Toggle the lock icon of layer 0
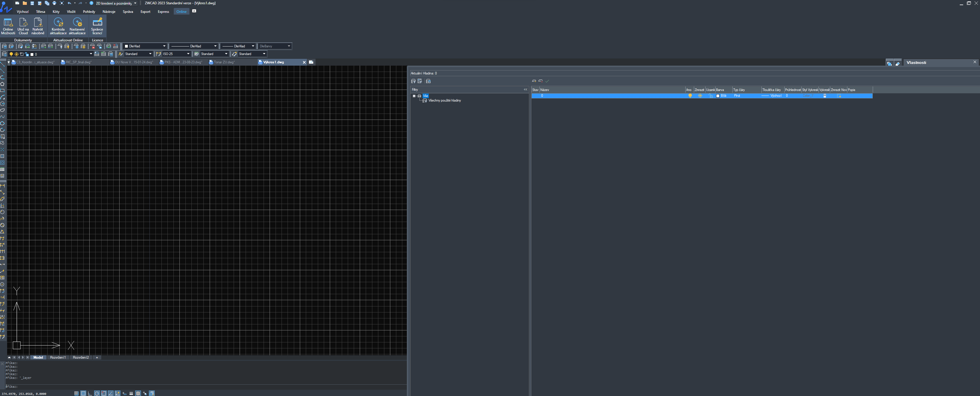 coord(710,96)
